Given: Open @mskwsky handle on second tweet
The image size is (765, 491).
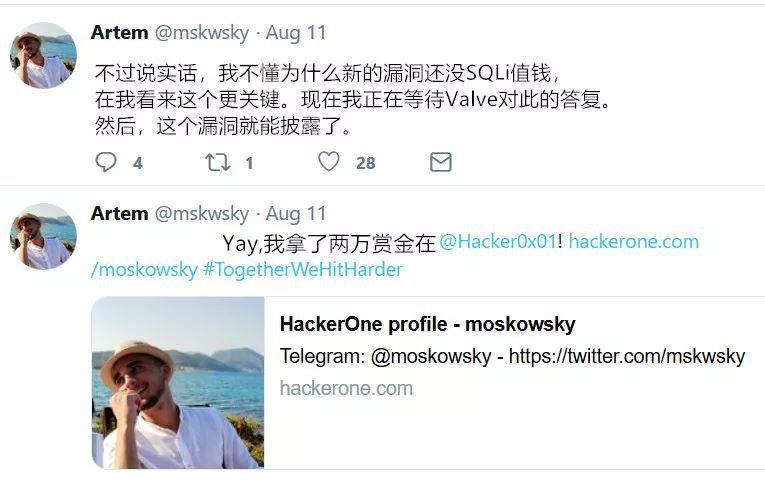Looking at the screenshot, I should click(202, 214).
